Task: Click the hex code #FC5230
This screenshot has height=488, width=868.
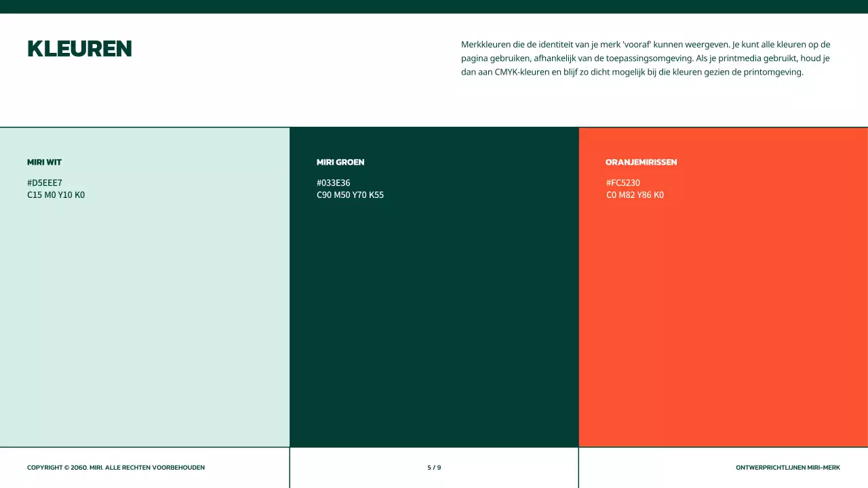Action: (623, 182)
